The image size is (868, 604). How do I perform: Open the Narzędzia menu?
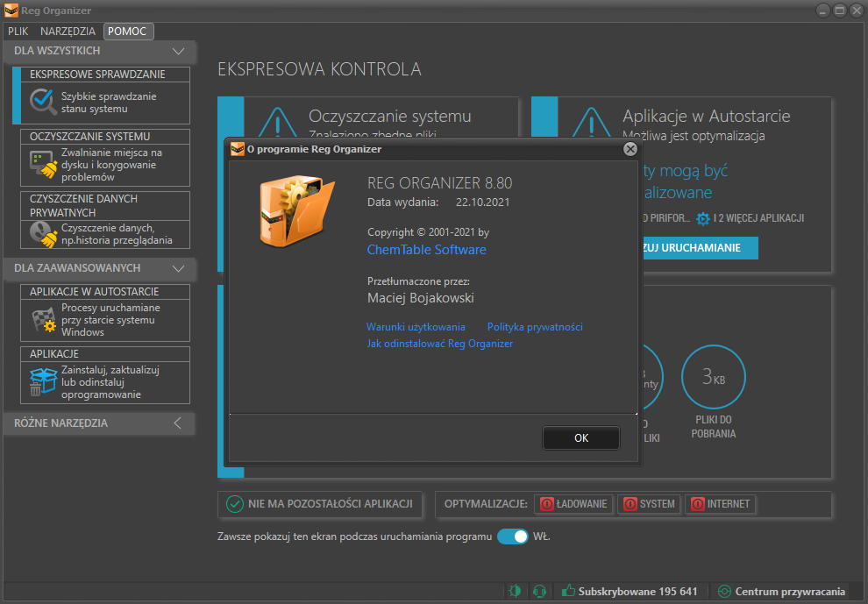tap(68, 32)
